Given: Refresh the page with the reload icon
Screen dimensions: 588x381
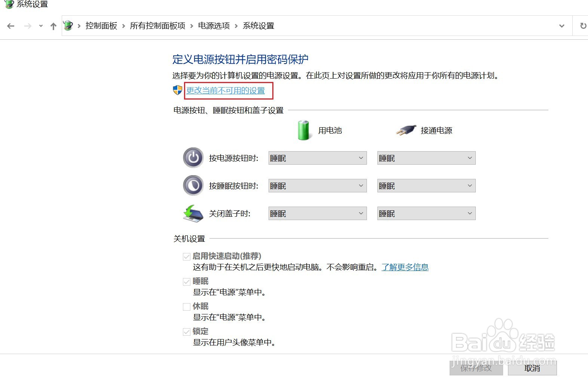Looking at the screenshot, I should pyautogui.click(x=583, y=26).
